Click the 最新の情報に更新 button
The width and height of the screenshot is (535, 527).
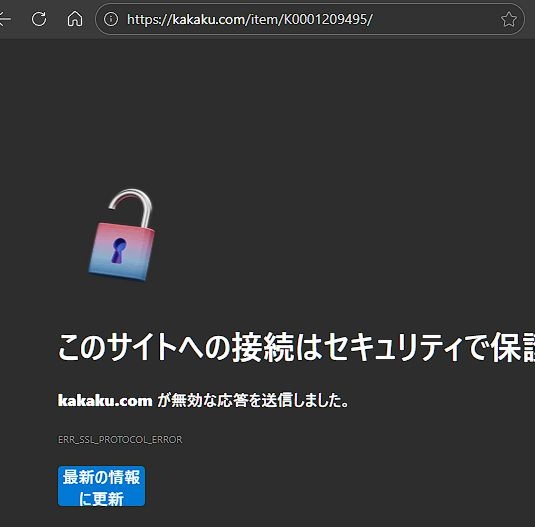click(101, 486)
